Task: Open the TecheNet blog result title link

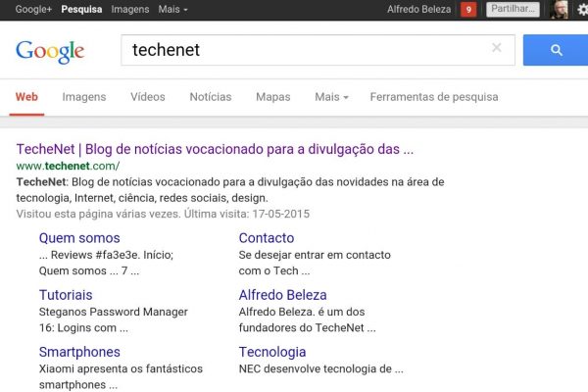Action: coord(215,150)
